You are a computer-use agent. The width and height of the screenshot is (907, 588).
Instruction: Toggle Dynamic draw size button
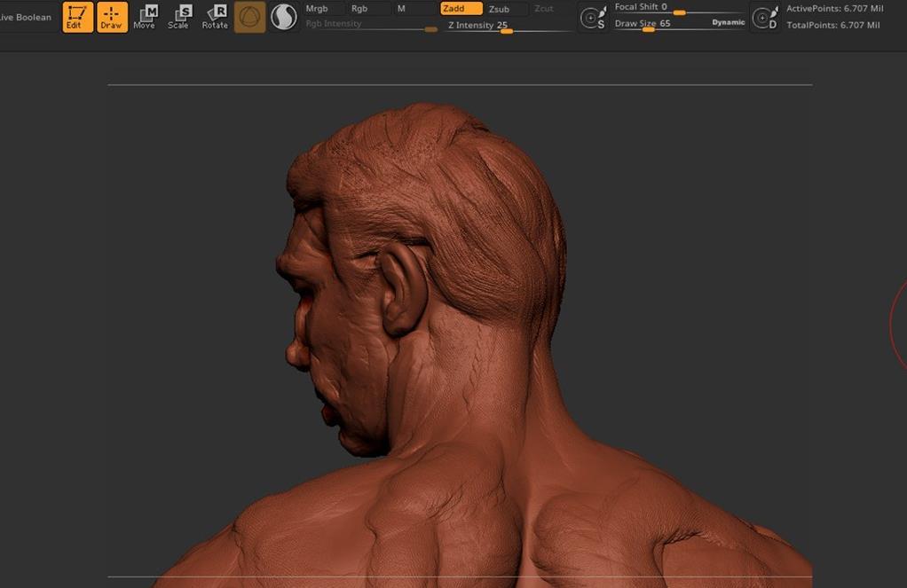(x=728, y=22)
